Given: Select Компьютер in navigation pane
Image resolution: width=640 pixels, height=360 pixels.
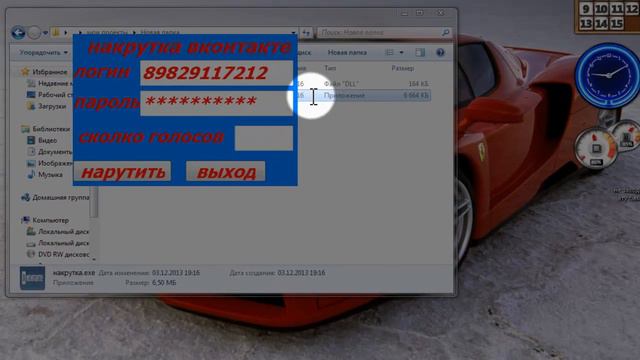Looking at the screenshot, I should tap(45, 220).
